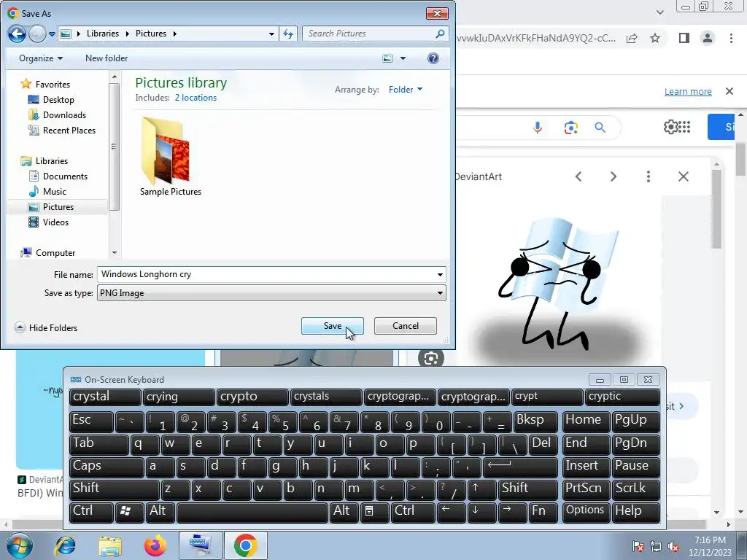
Task: Choose 'crying' keyboard prediction
Action: (x=179, y=397)
